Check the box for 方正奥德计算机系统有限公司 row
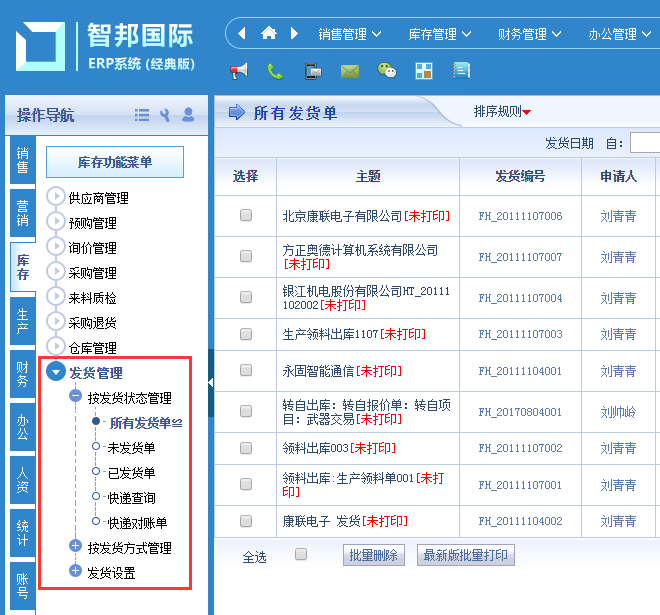This screenshot has height=615, width=660. pos(246,256)
